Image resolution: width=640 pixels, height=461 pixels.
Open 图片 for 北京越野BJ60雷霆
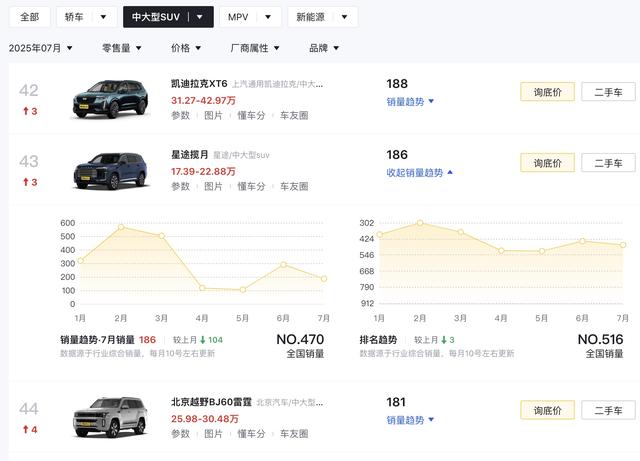(213, 434)
